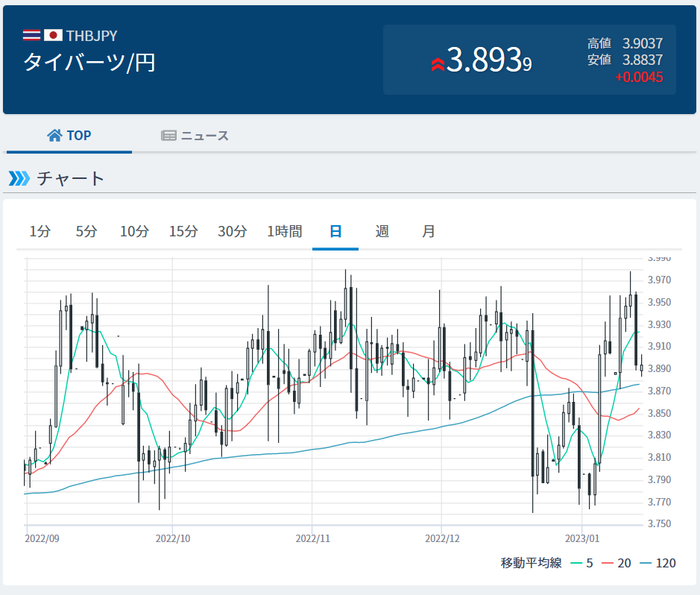
Task: Click the Japan flag icon
Action: [53, 35]
